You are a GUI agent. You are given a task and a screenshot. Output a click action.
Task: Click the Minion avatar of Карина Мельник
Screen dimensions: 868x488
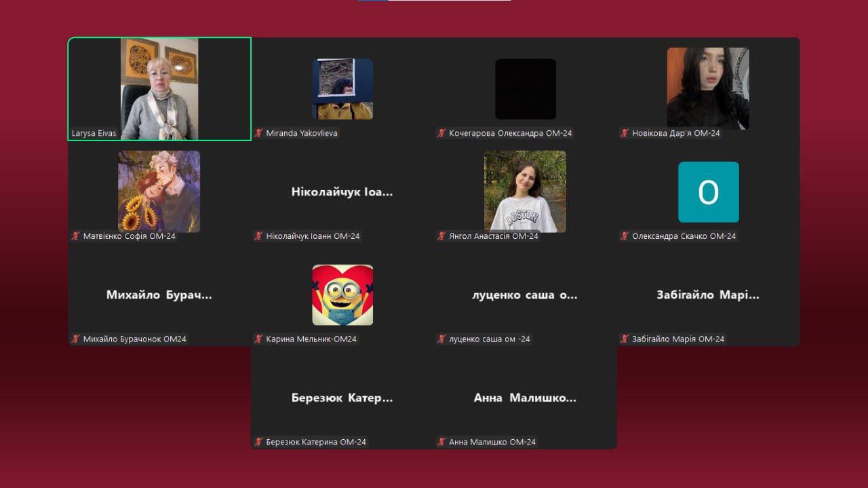[342, 295]
